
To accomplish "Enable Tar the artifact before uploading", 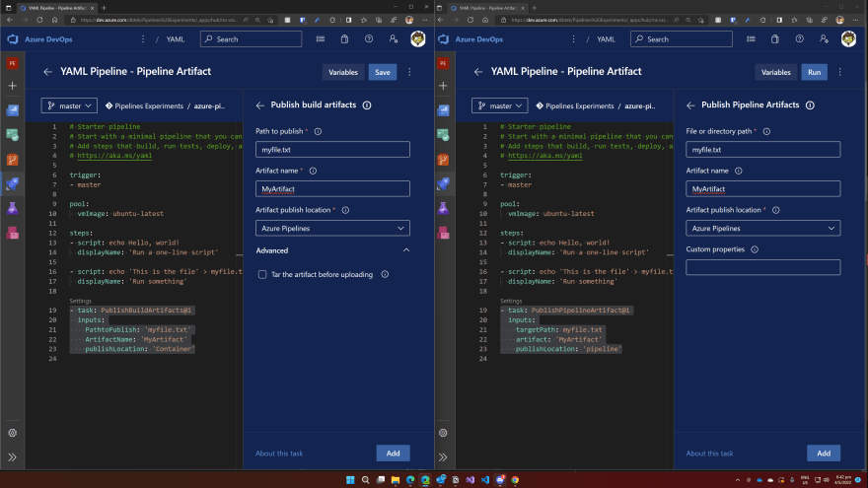I will click(x=262, y=274).
